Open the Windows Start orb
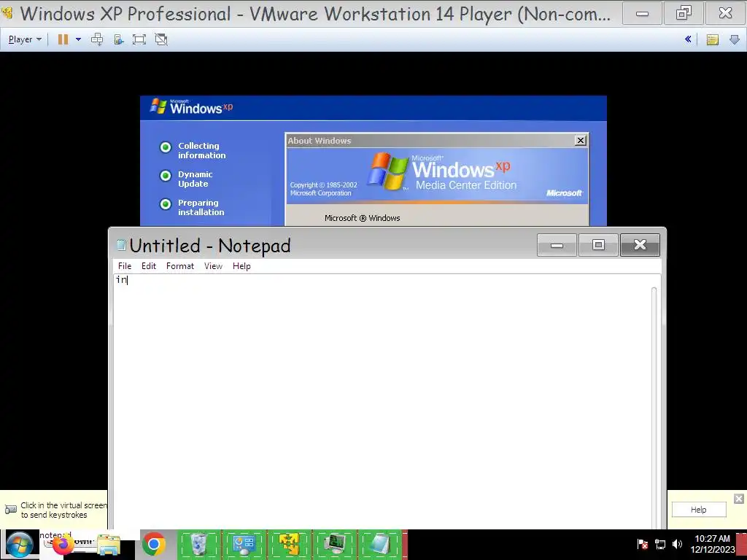The width and height of the screenshot is (747, 560). pyautogui.click(x=20, y=545)
